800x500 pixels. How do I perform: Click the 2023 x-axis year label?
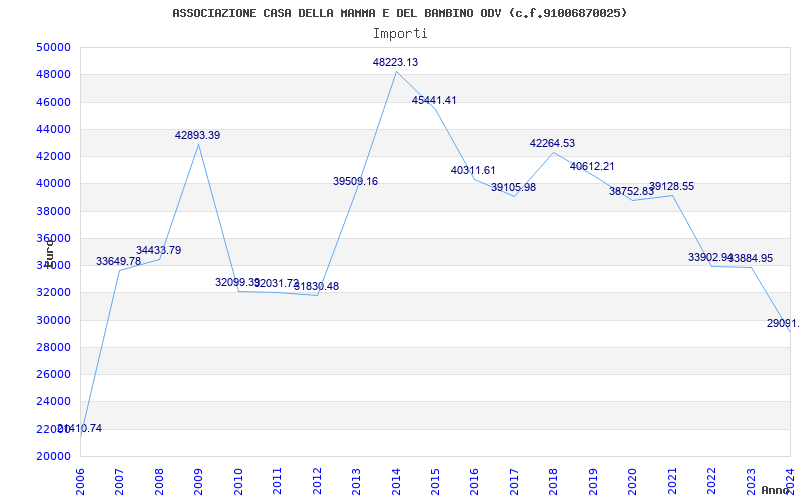point(751,482)
